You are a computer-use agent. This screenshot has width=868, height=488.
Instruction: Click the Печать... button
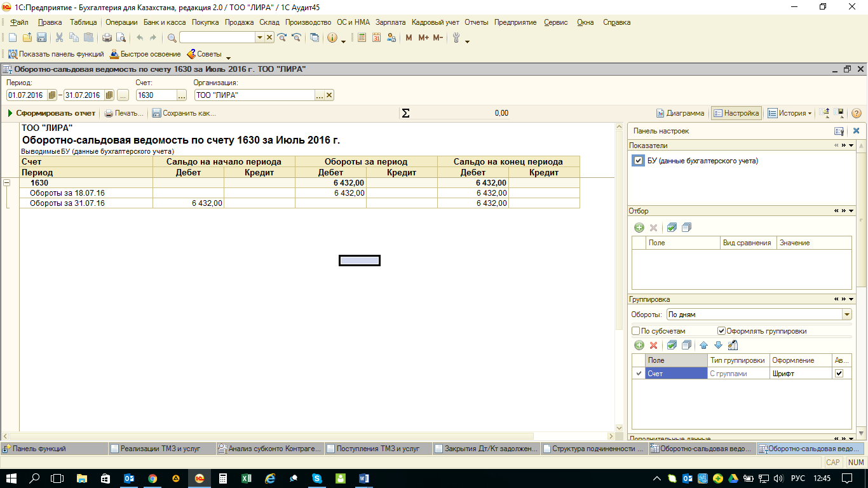[x=124, y=113]
